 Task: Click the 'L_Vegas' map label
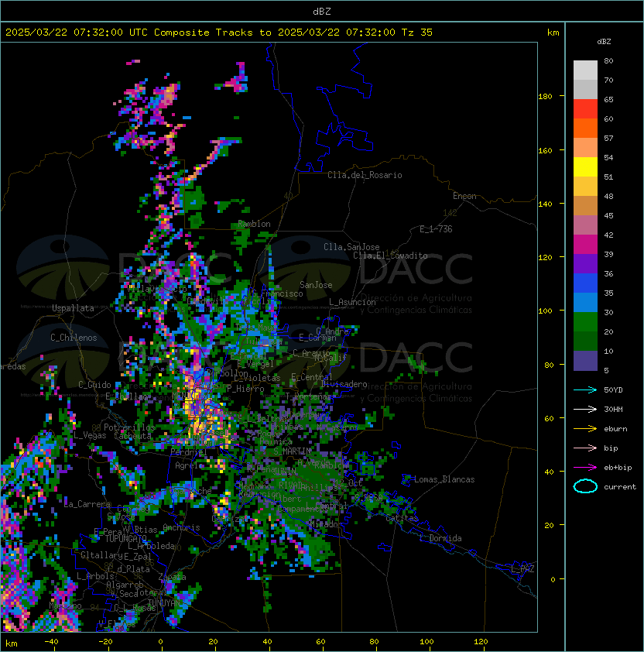(x=90, y=435)
